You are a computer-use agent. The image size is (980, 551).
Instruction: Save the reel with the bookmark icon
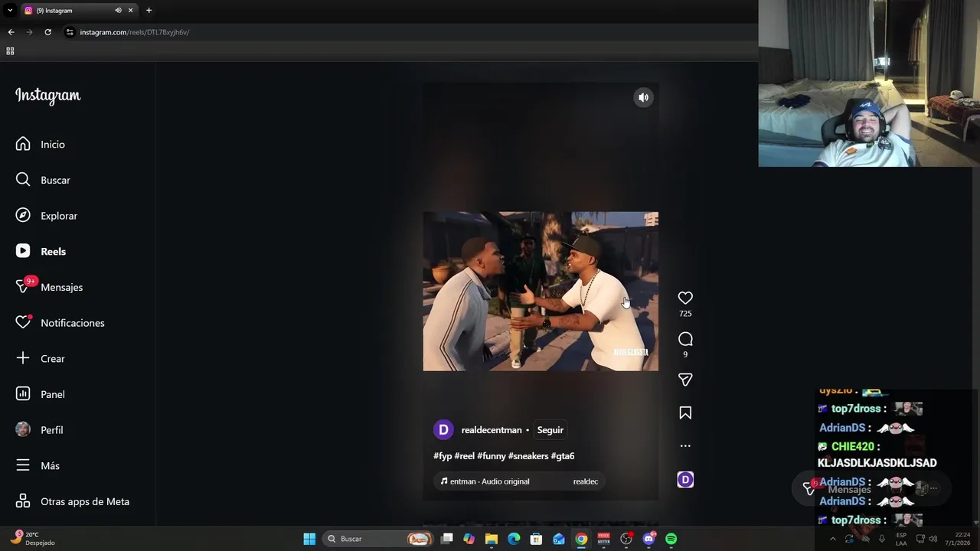pos(685,413)
